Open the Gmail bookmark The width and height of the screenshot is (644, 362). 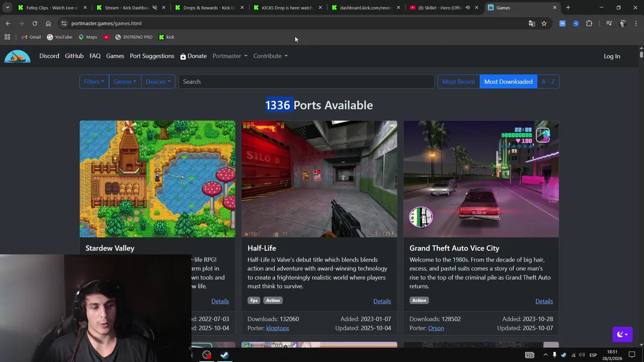point(31,37)
